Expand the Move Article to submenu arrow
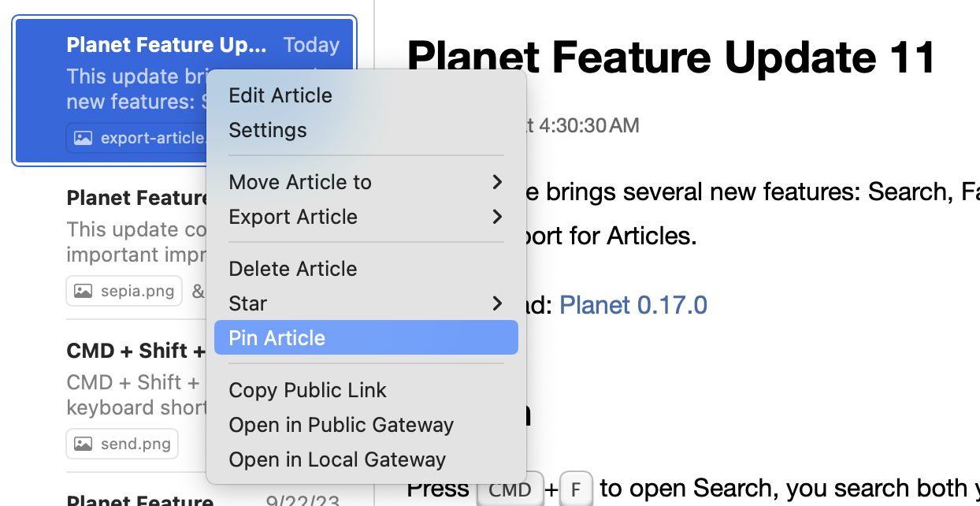 497,182
